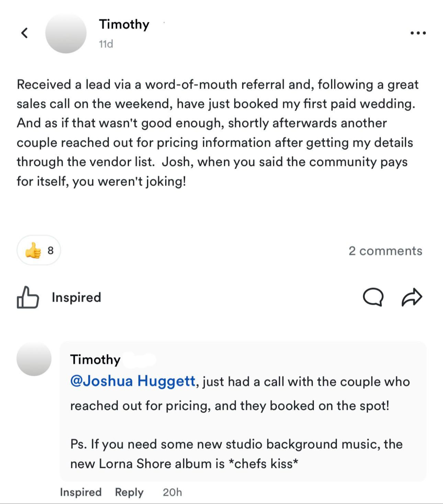Tap the thumbs-up emoji in reaction pill
Screen dimensions: 443x504
tap(33, 250)
